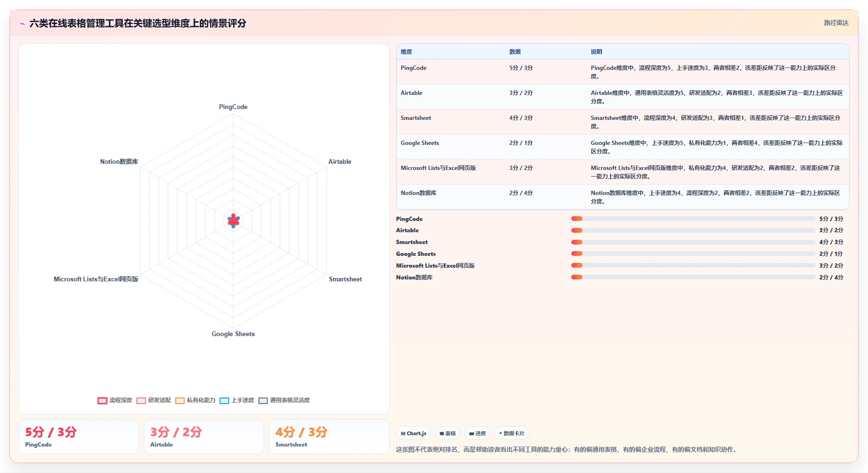Screen dimensions: 868x473
Task: Click the Microsoft Lists与Excel网页版 progress bar
Action: 693,265
